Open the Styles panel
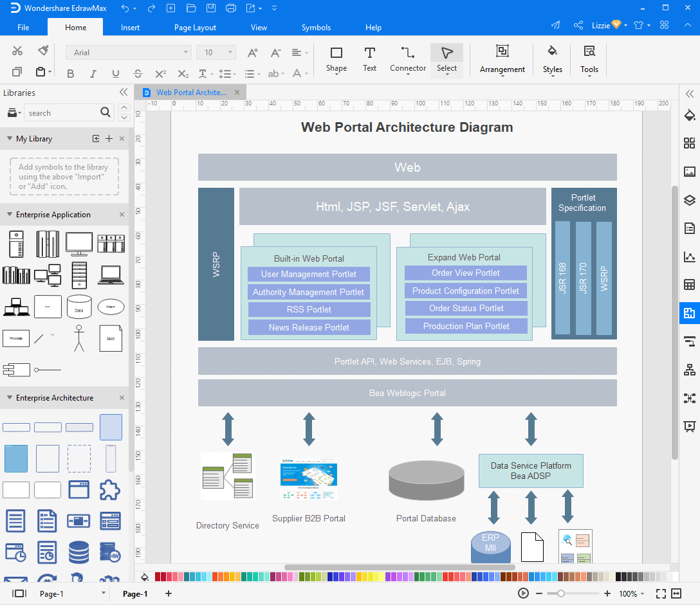Viewport: 700px width, 605px height. (x=552, y=60)
